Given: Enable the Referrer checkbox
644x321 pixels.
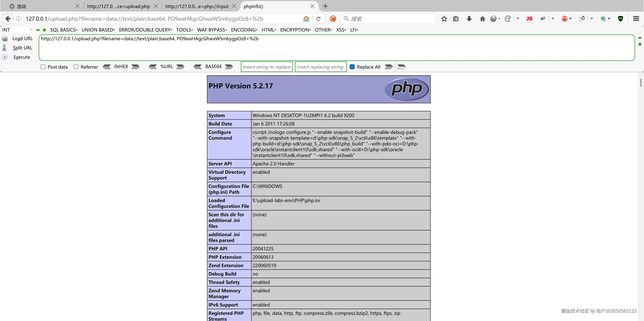Looking at the screenshot, I should point(76,67).
